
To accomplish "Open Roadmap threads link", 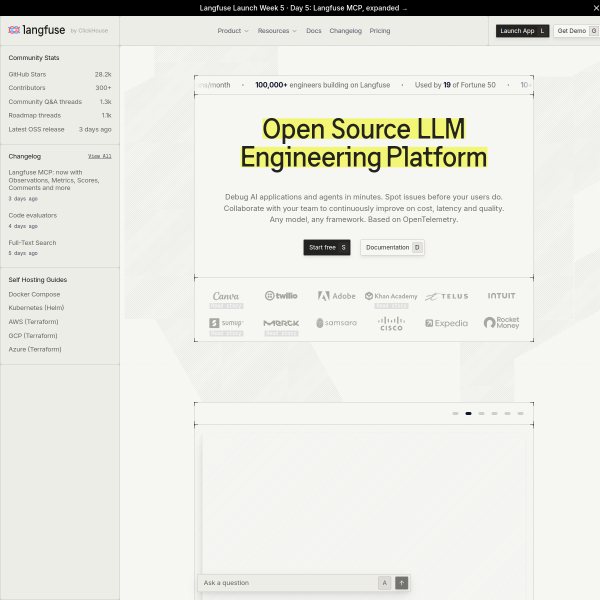I will click(60, 115).
